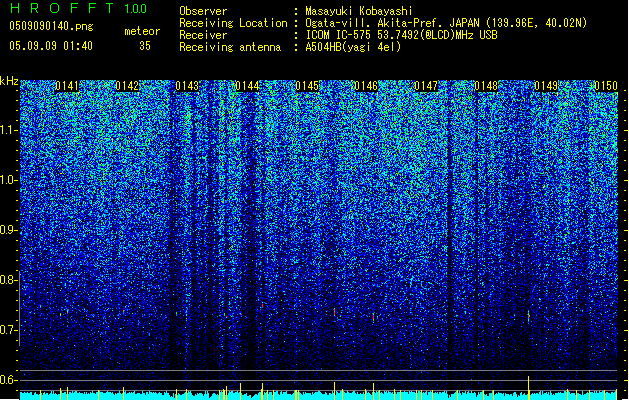Click the 0142 time marker
The width and height of the screenshot is (629, 400).
click(127, 86)
